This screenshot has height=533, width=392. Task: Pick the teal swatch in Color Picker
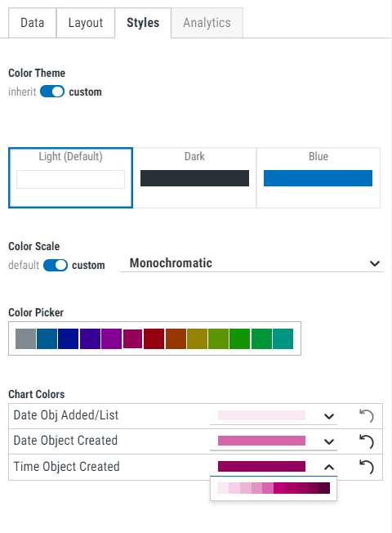pyautogui.click(x=283, y=338)
